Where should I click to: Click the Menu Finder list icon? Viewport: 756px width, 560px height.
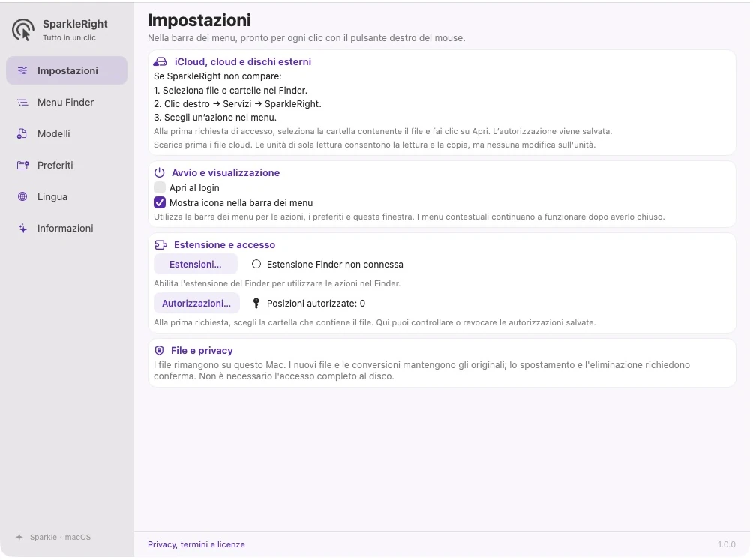coord(22,102)
